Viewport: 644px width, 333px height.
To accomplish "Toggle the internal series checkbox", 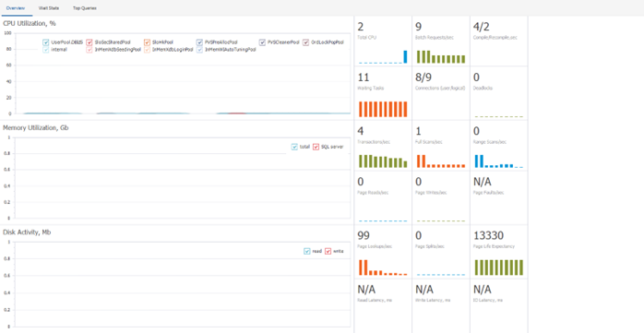I will (46, 50).
